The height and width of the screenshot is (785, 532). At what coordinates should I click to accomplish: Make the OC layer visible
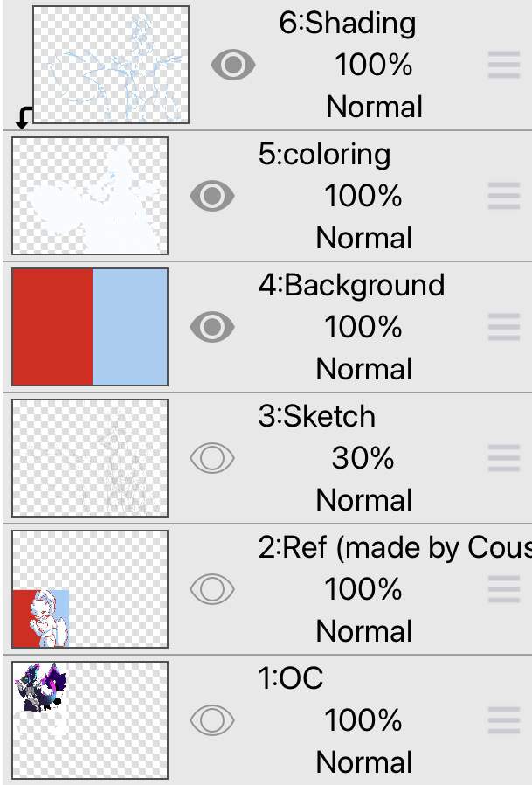pyautogui.click(x=212, y=720)
